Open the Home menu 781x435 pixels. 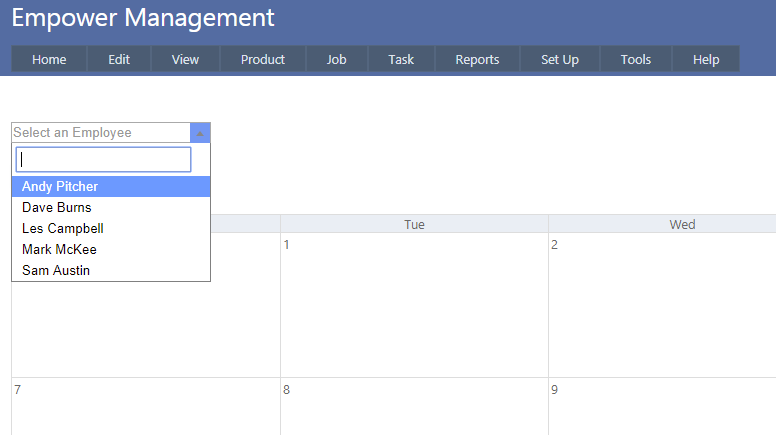(x=49, y=60)
